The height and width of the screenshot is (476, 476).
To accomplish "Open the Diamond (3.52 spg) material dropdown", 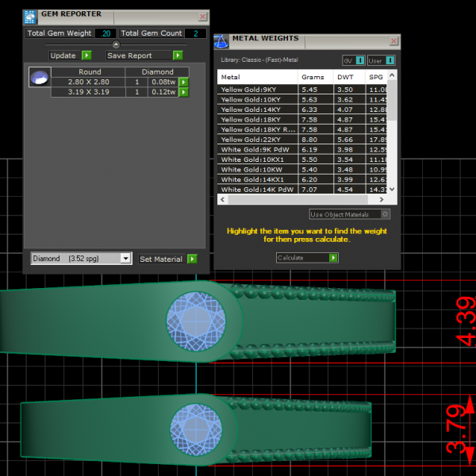I will pos(125,259).
